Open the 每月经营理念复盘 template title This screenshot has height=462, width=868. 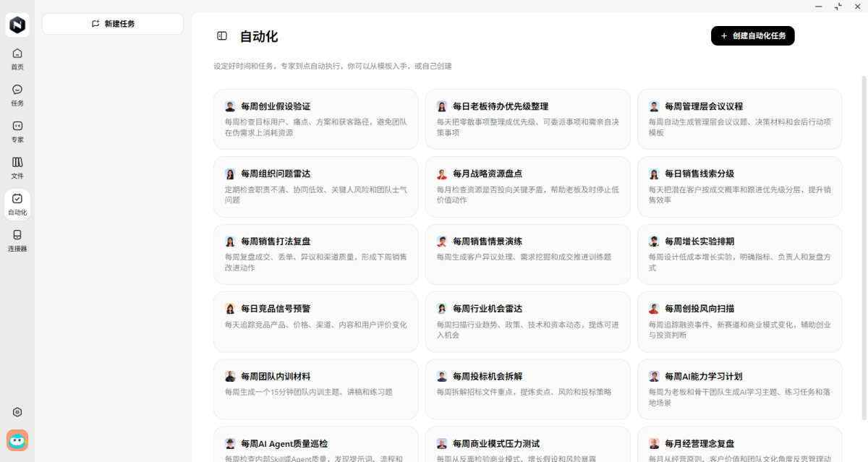coord(699,444)
